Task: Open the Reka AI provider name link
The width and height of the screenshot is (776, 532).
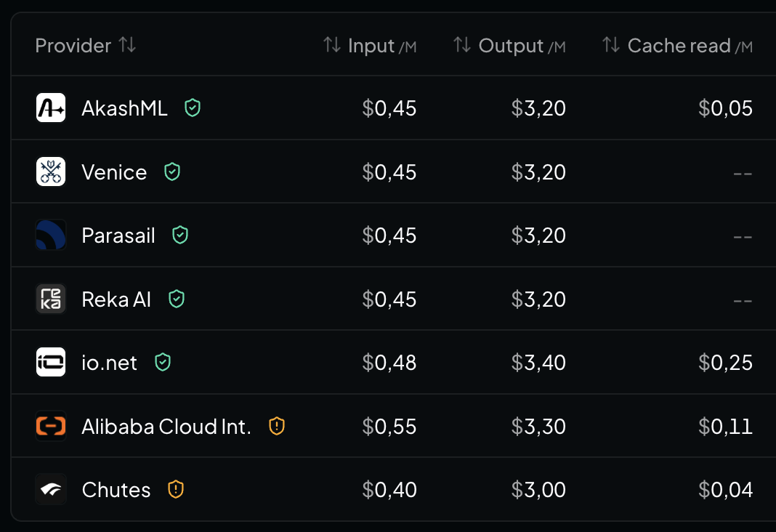Action: pyautogui.click(x=116, y=299)
